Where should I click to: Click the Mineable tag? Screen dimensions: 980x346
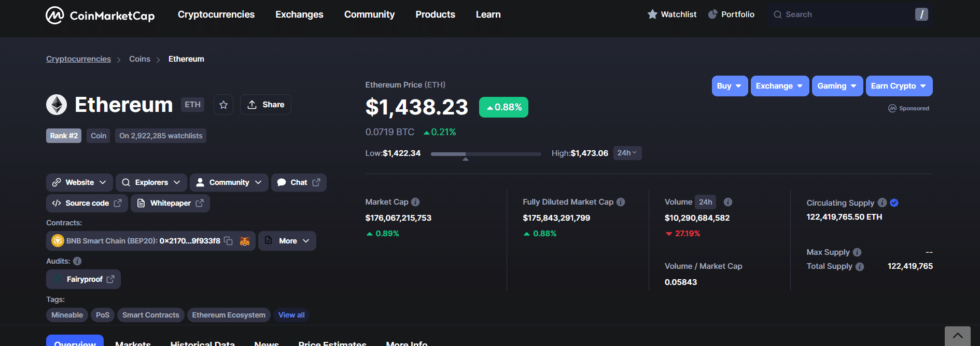tap(67, 315)
